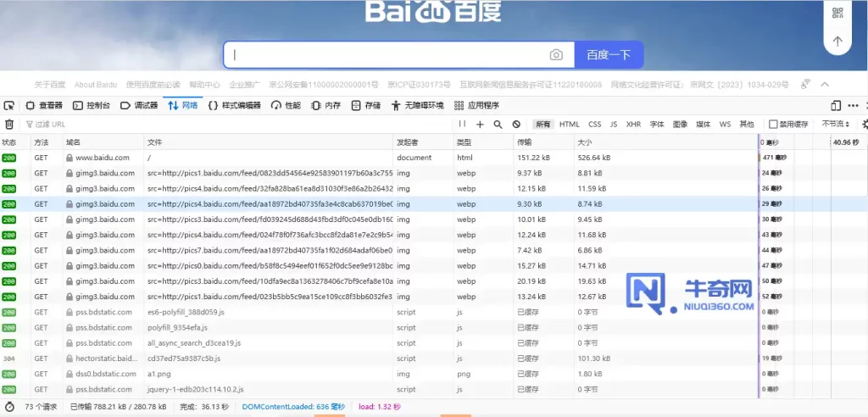Open the 无障碍环境 accessibility tab
Viewport: 868px width, 417px height.
pyautogui.click(x=417, y=105)
